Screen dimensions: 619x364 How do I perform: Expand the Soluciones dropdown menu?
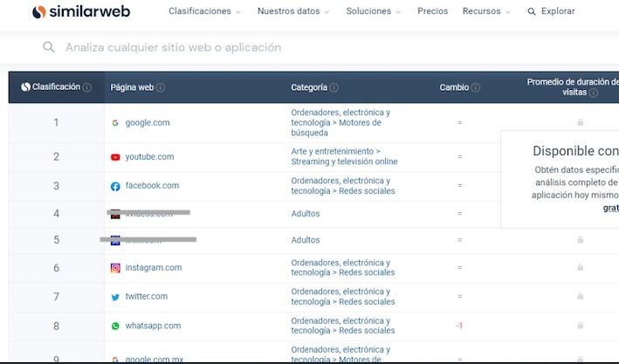373,11
